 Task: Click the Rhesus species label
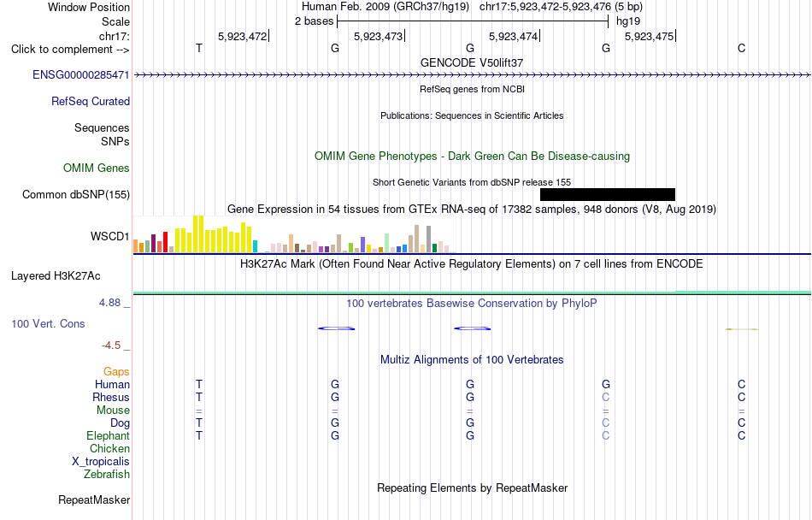coord(111,397)
